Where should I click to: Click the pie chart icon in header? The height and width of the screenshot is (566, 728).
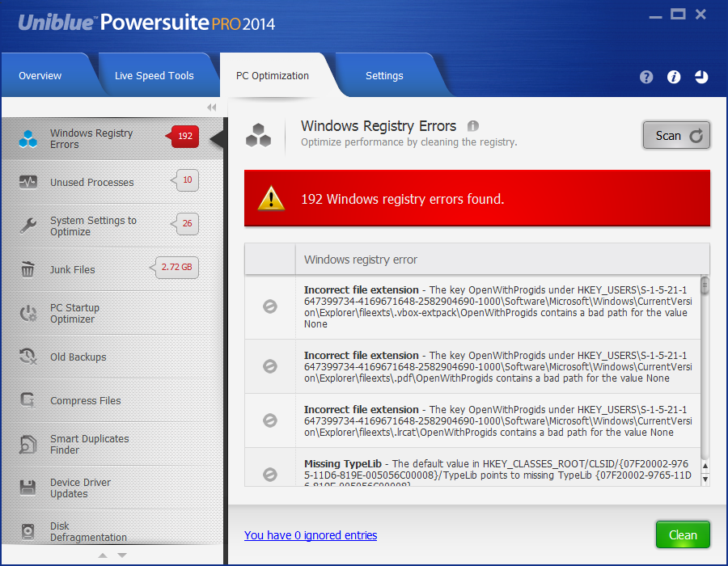click(x=701, y=77)
